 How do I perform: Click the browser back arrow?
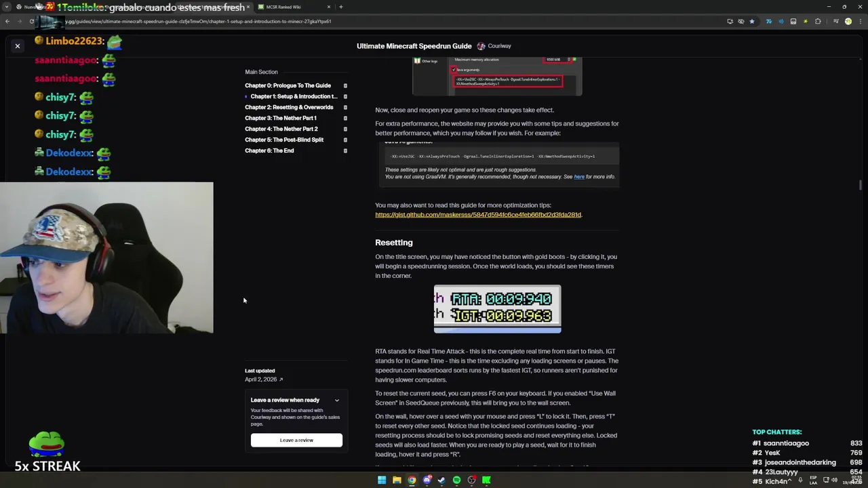coord(7,21)
